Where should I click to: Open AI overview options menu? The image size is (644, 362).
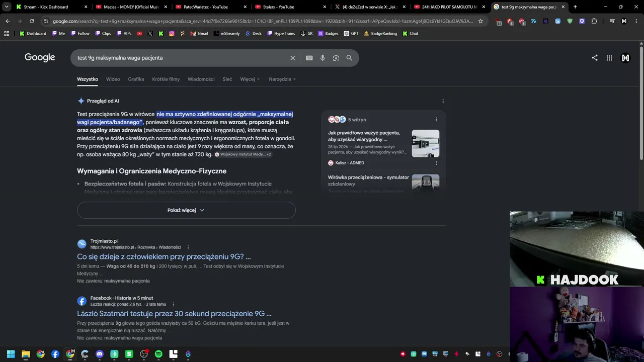point(443,101)
